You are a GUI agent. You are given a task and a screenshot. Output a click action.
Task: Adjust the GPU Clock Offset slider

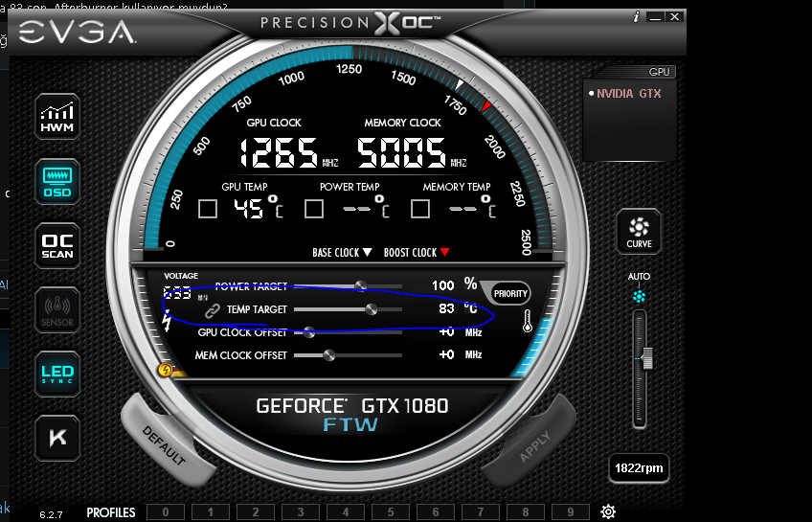pyautogui.click(x=308, y=332)
